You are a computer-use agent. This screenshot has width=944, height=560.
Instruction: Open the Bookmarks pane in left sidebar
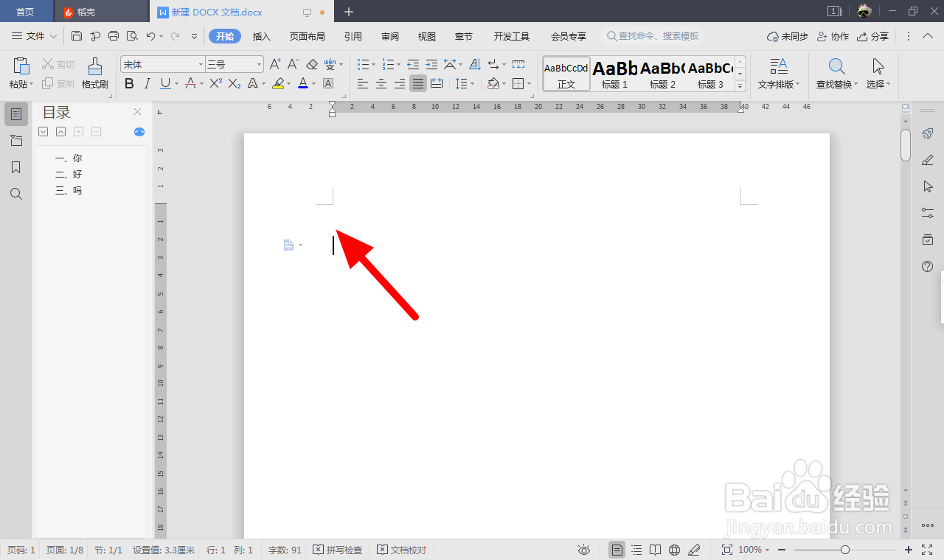tap(16, 167)
